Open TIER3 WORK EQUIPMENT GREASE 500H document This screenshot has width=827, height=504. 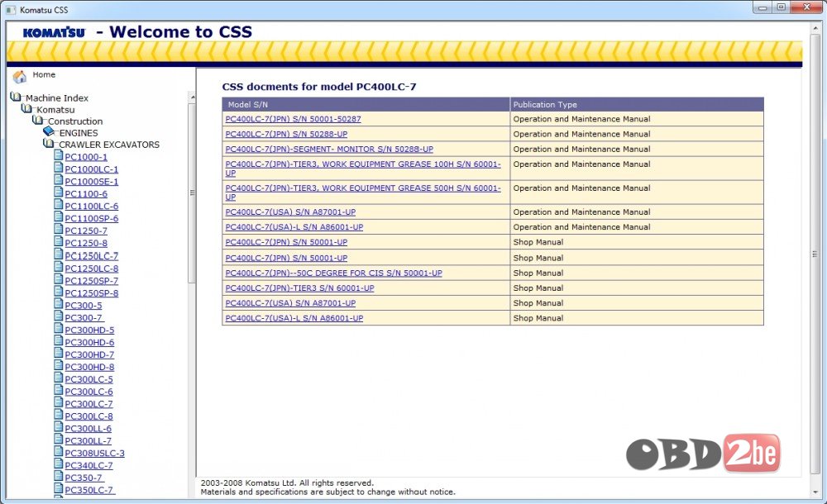(363, 193)
